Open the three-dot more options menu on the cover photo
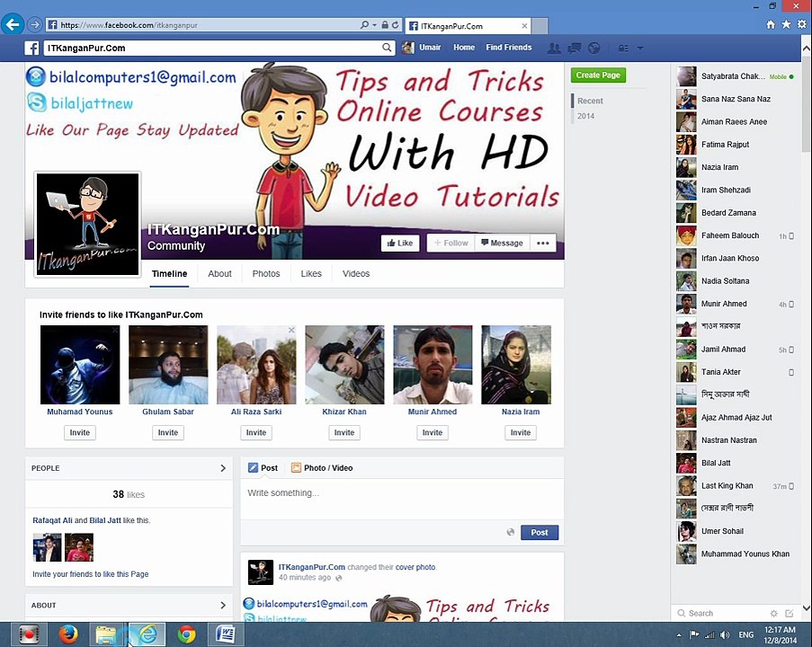The image size is (812, 647). click(x=543, y=243)
